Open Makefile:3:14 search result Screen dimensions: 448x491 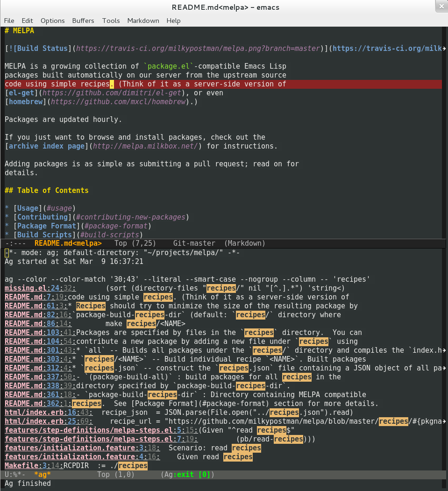34,466
